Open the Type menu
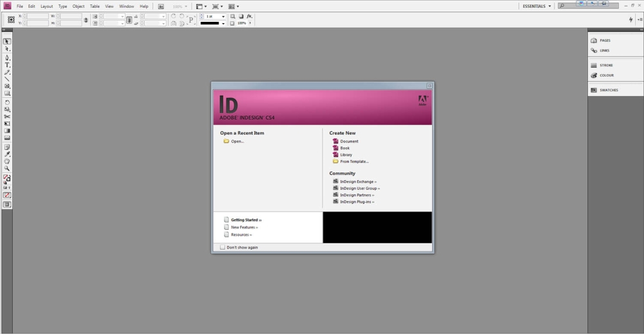Screen dimensions: 644x334 click(62, 6)
